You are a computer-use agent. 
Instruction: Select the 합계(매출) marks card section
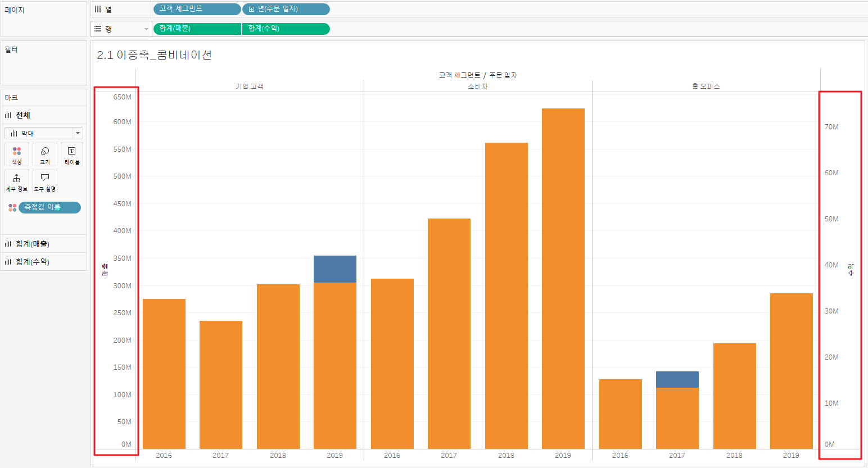(x=44, y=244)
